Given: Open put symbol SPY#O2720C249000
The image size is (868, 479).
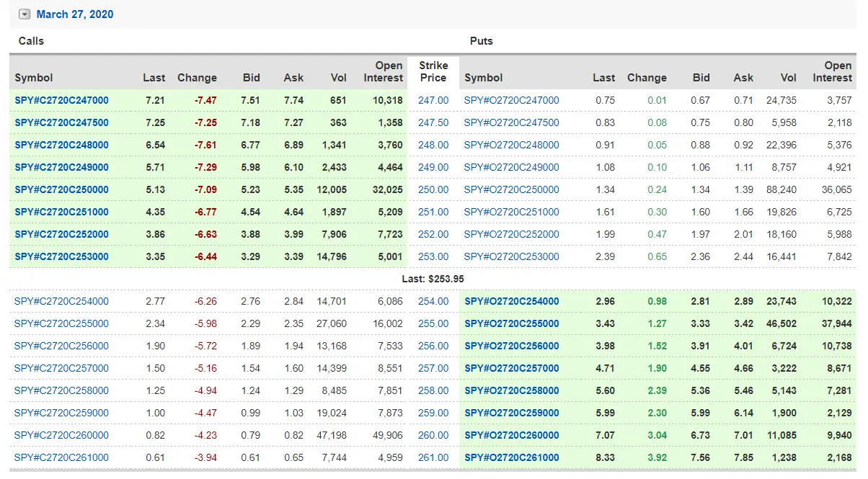Looking at the screenshot, I should (512, 167).
